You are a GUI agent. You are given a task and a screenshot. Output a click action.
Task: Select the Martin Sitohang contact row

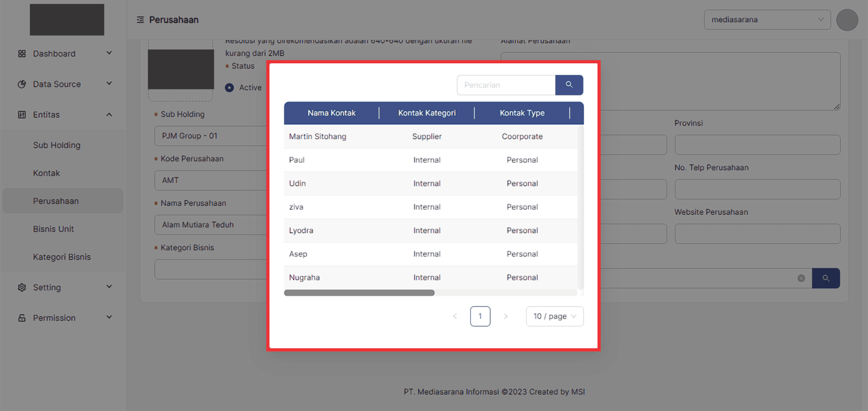tap(318, 137)
